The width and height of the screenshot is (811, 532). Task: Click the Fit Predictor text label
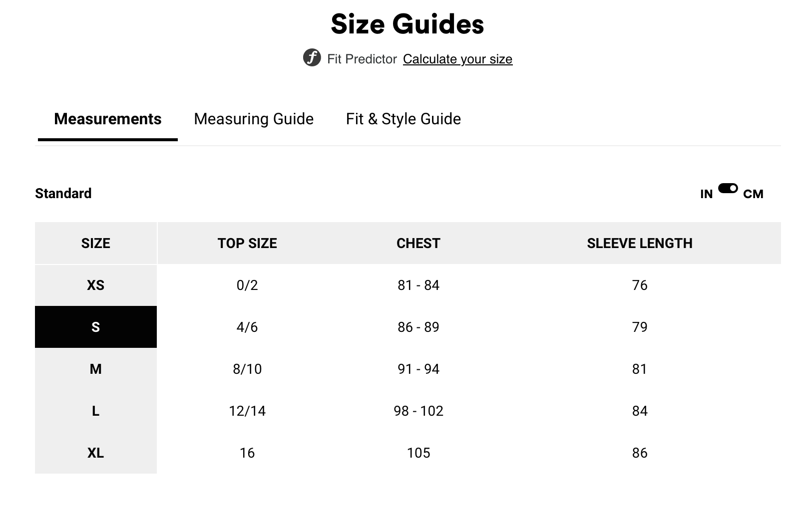pyautogui.click(x=362, y=59)
